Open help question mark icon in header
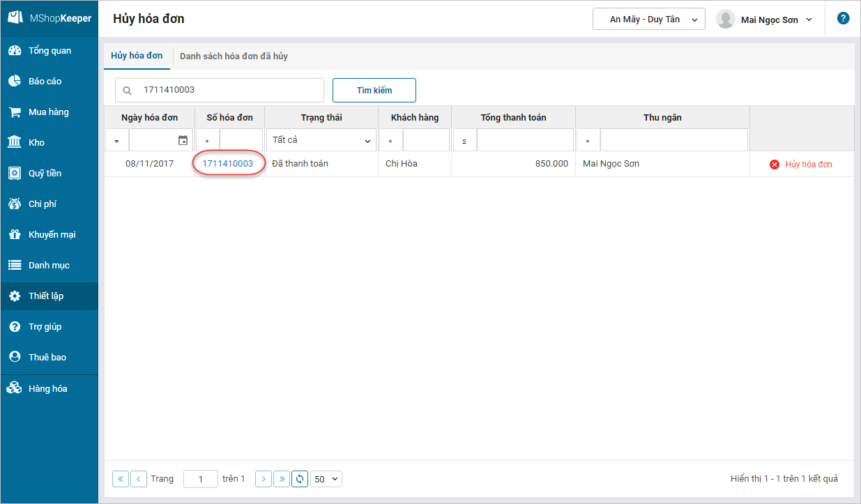This screenshot has height=504, width=861. 843,19
